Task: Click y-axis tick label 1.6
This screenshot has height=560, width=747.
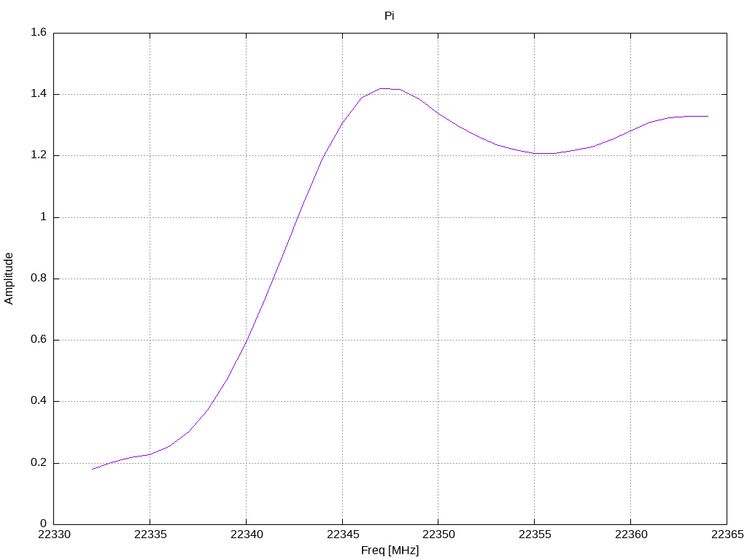Action: click(39, 32)
